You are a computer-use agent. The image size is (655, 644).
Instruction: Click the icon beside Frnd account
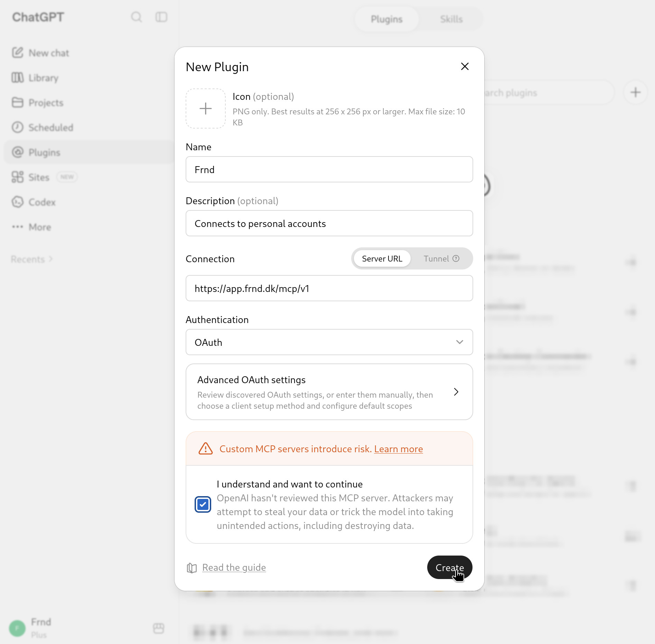(x=159, y=628)
